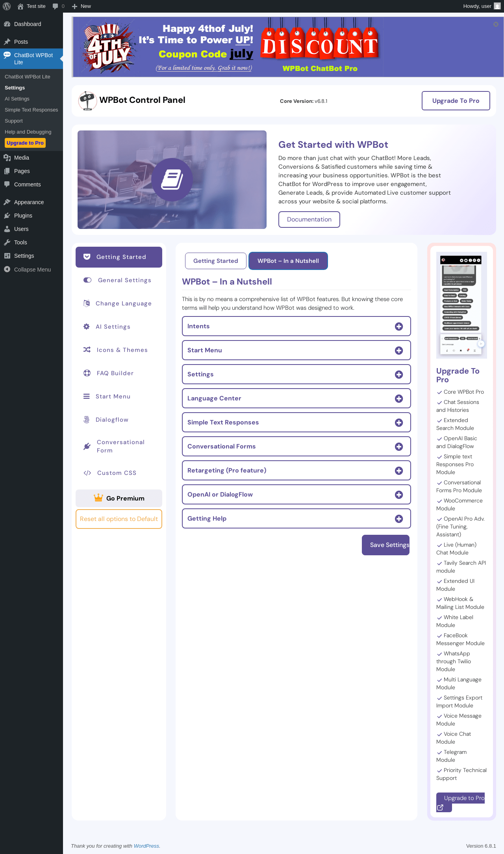Open the New content menu
The height and width of the screenshot is (854, 504).
tap(82, 6)
